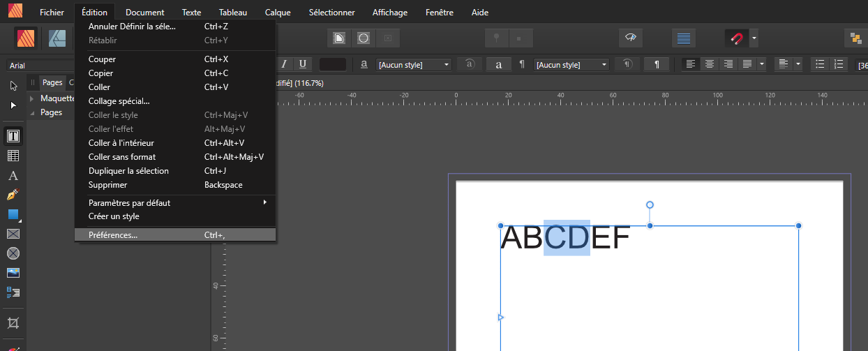The width and height of the screenshot is (868, 351).
Task: Select the Move tool arrow
Action: click(x=13, y=86)
